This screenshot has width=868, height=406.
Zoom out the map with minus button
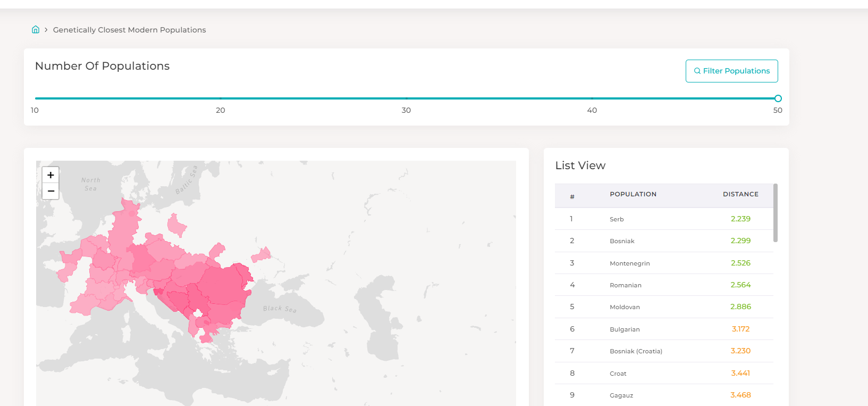tap(50, 191)
